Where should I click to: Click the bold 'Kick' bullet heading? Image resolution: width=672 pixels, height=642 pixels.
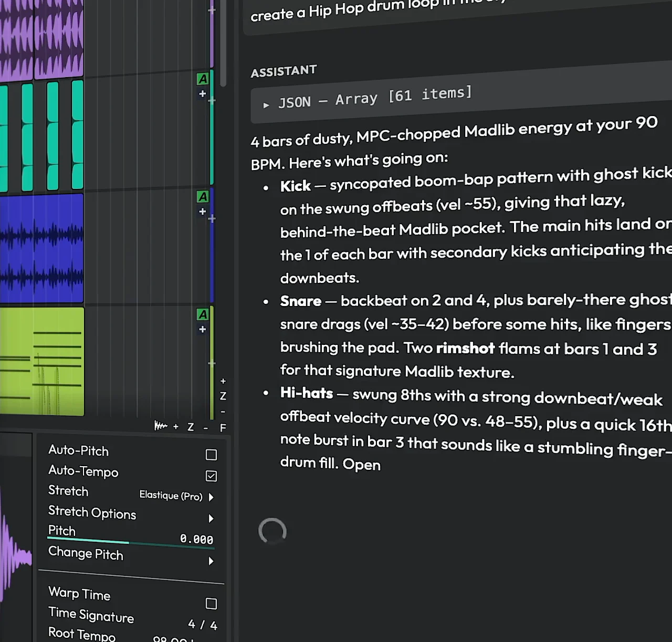(x=296, y=186)
